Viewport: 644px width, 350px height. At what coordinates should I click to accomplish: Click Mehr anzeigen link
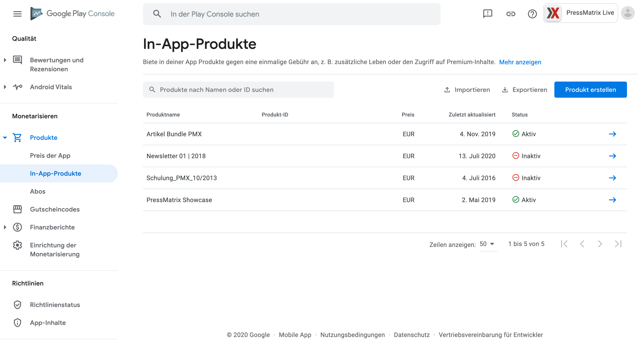click(520, 62)
